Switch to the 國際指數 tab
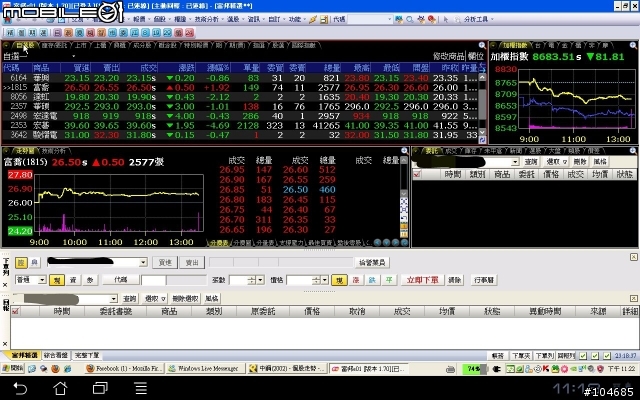The width and height of the screenshot is (640, 400). click(304, 45)
